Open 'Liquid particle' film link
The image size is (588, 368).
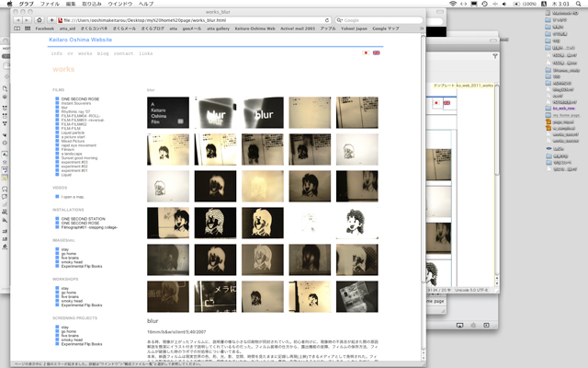click(73, 132)
